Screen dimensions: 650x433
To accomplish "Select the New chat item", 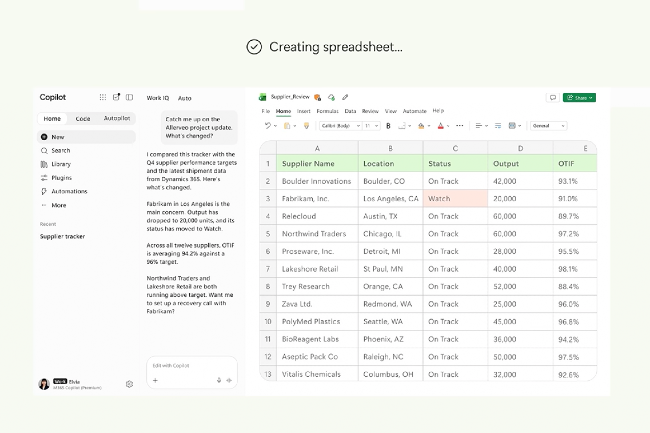I will [x=87, y=137].
